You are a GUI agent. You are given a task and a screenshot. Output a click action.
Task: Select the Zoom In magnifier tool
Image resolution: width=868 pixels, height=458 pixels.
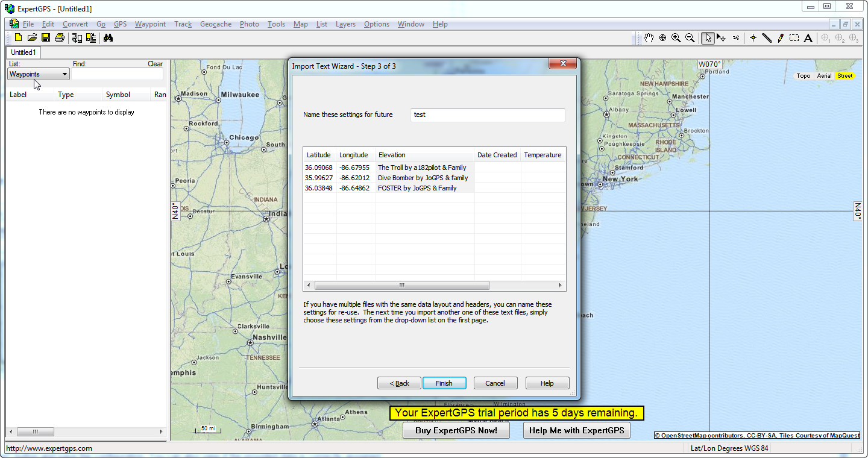pos(676,38)
